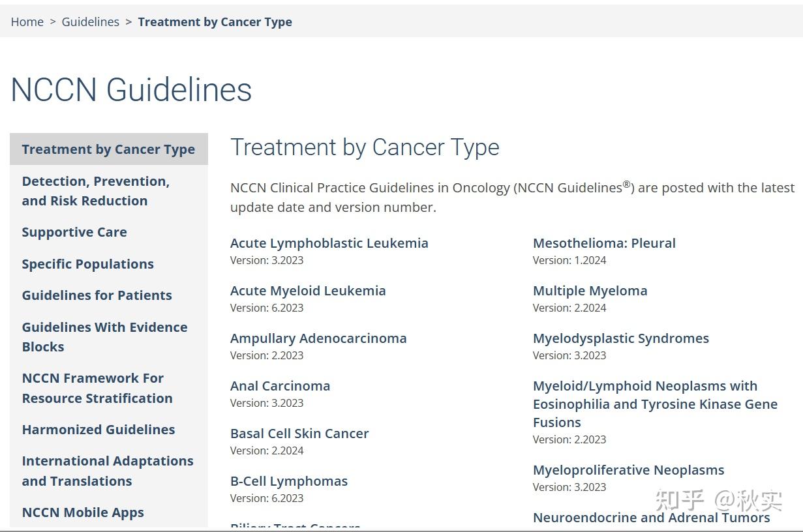
Task: Select NCCN Framework For Resource Stratification
Action: (97, 388)
